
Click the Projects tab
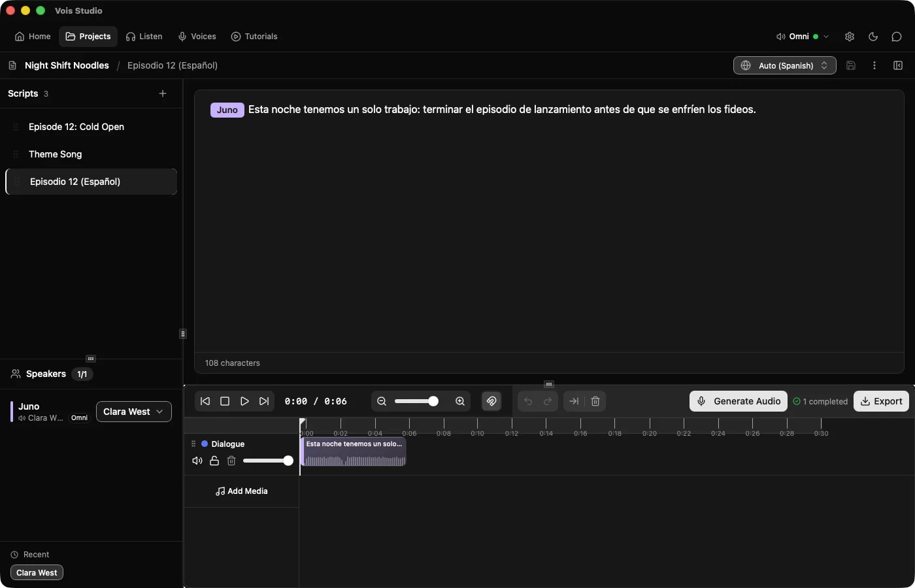pos(88,37)
